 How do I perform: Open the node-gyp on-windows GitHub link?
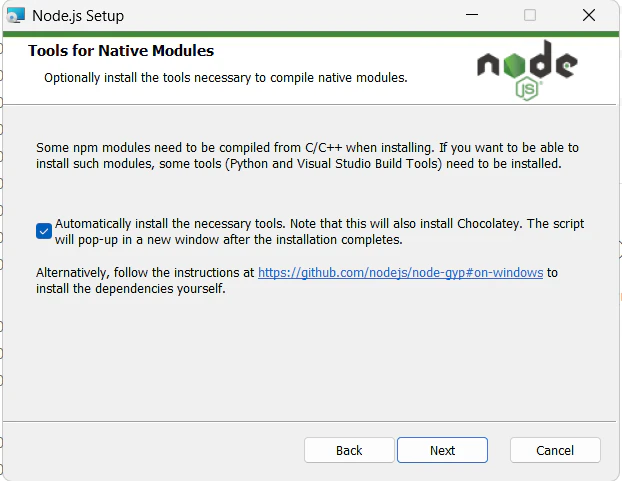tap(400, 272)
